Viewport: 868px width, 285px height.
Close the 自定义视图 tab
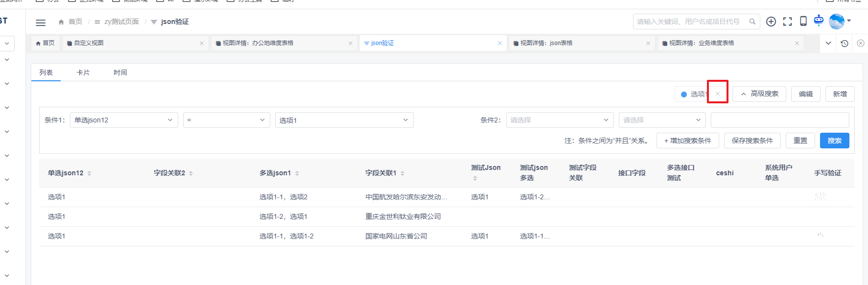tap(202, 43)
